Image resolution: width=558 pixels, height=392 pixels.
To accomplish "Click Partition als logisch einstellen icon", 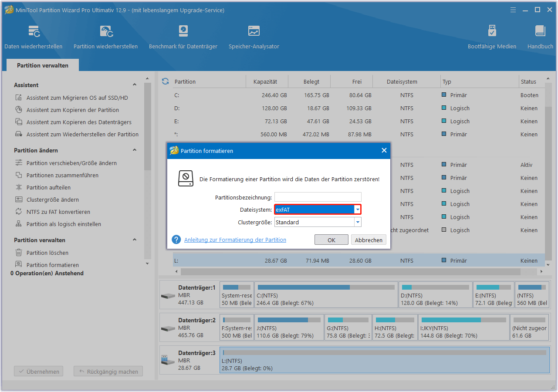I will (19, 224).
